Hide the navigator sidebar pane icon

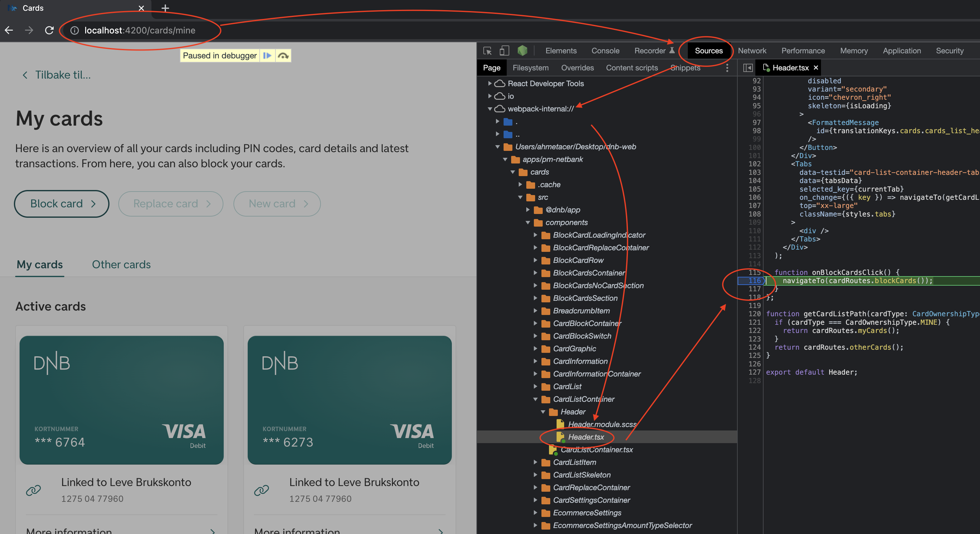pyautogui.click(x=747, y=68)
